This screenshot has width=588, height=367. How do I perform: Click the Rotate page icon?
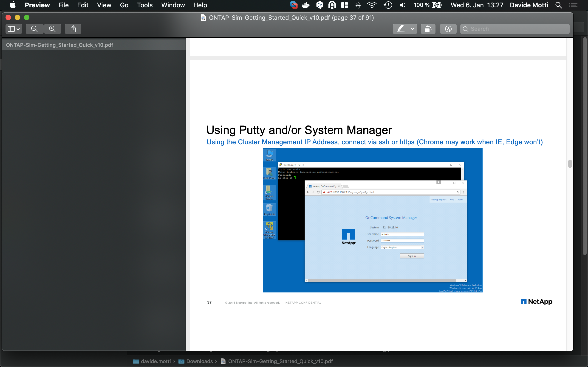coord(428,29)
